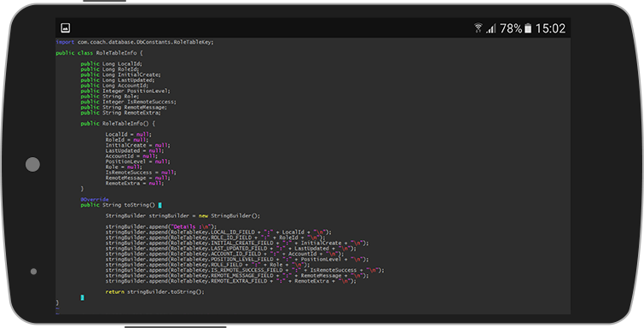Tap the Wi-Fi signal icon
The height and width of the screenshot is (328, 644).
pos(478,27)
